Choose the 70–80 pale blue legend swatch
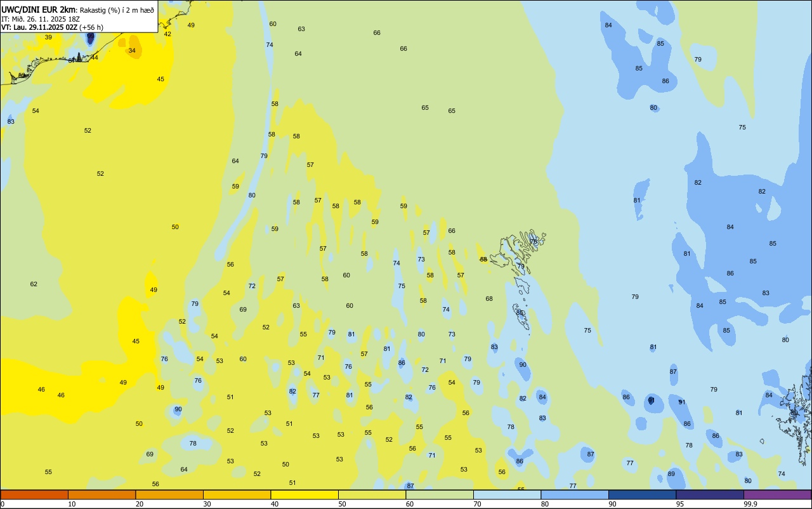Screen dimensions: 812x509 coord(507,494)
